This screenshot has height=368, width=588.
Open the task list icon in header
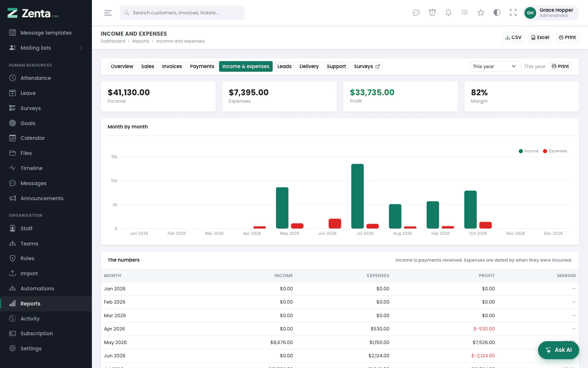click(465, 13)
